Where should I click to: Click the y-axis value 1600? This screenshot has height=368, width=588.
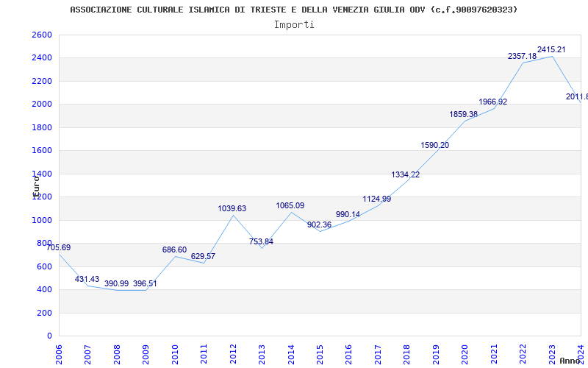(42, 151)
